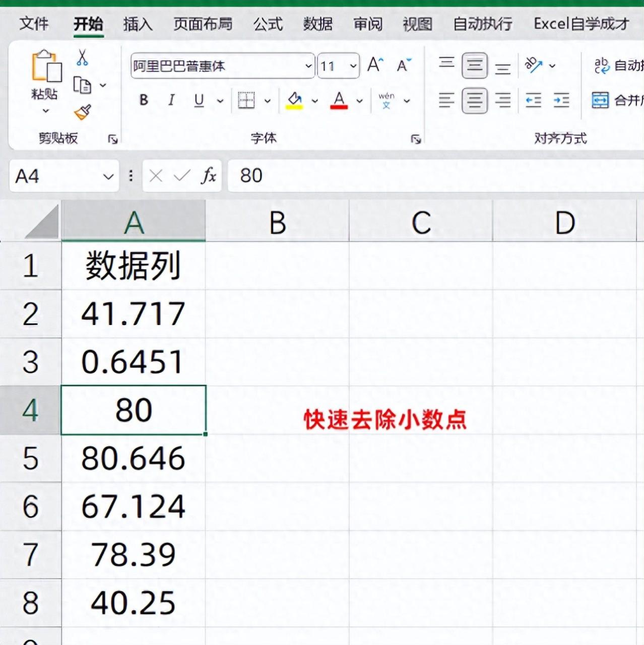Confirm the formula bar entry with checkmark

click(x=181, y=176)
